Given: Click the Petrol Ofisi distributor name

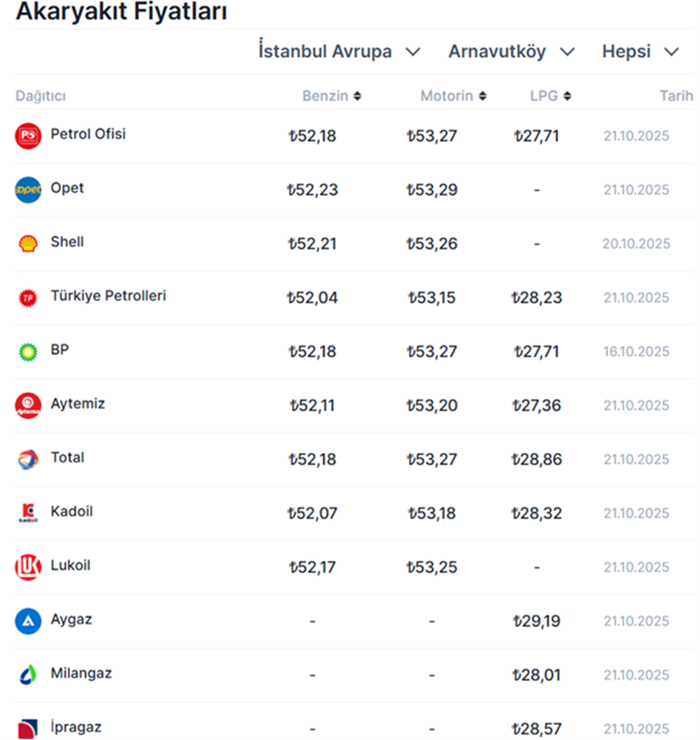Looking at the screenshot, I should [88, 134].
